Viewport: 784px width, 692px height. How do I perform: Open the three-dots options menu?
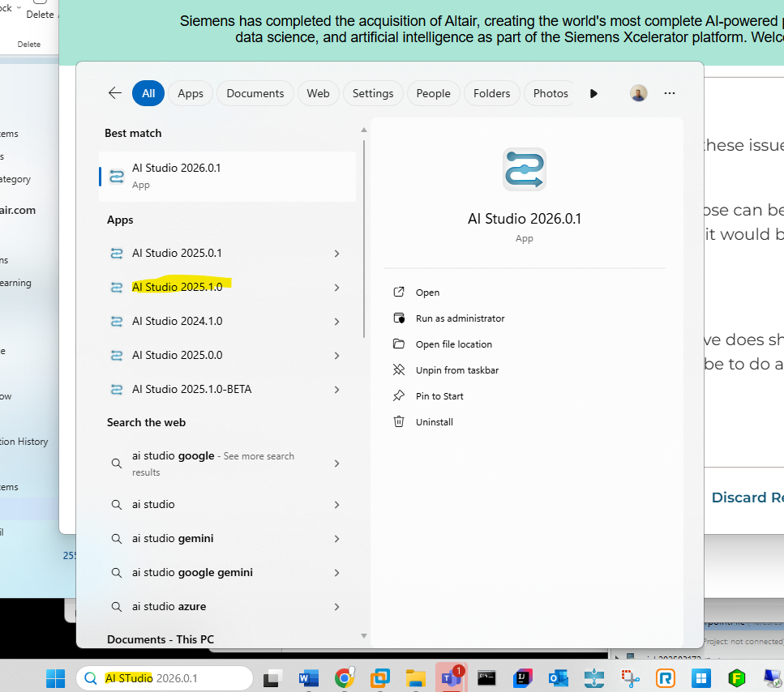(x=669, y=93)
